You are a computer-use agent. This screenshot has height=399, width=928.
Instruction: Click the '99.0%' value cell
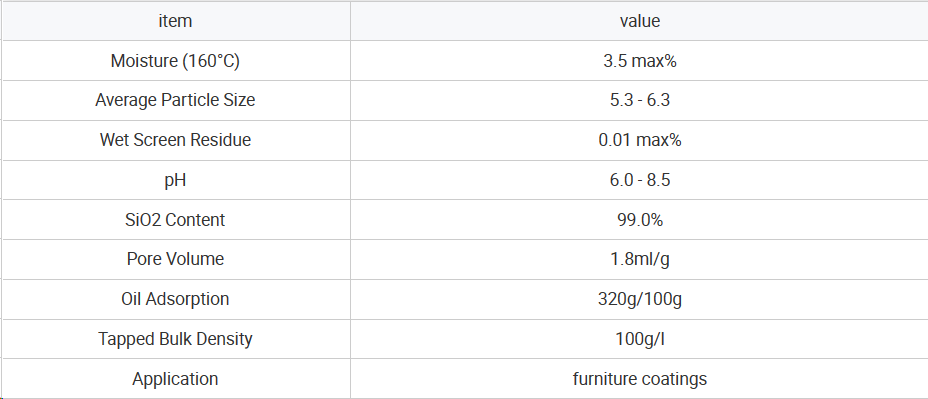[x=639, y=220]
